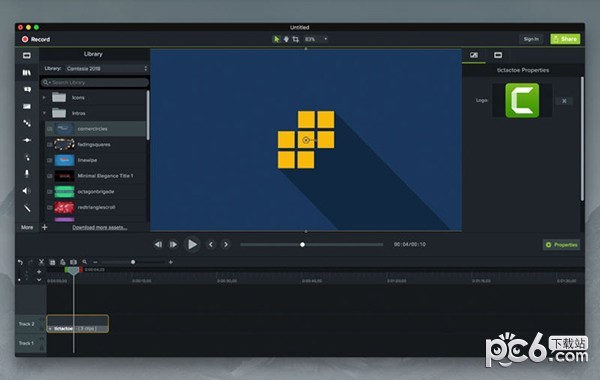The height and width of the screenshot is (380, 600).
Task: Switch to the visual properties tab
Action: tap(474, 55)
